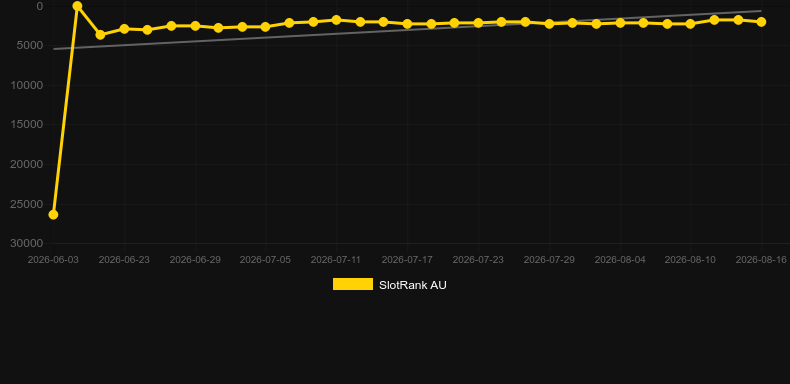The width and height of the screenshot is (790, 384).
Task: Click the 2026-07-29 data marker
Action: (549, 24)
